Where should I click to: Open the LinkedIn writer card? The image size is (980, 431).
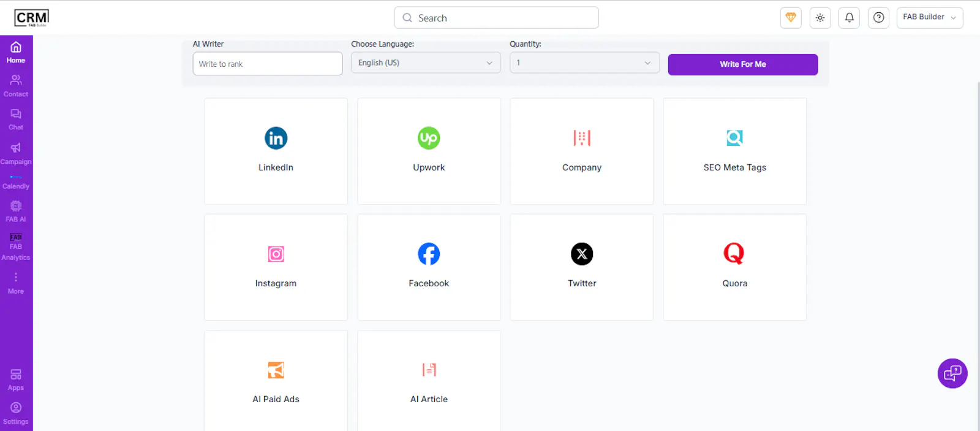(276, 151)
